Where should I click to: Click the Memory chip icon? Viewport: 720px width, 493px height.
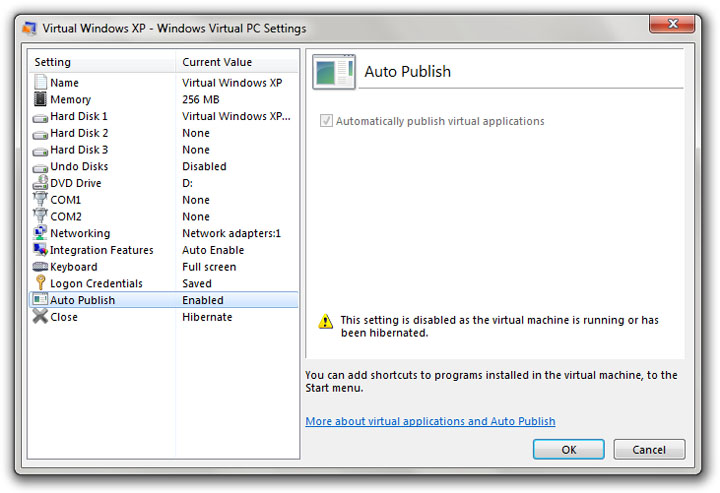(x=40, y=100)
